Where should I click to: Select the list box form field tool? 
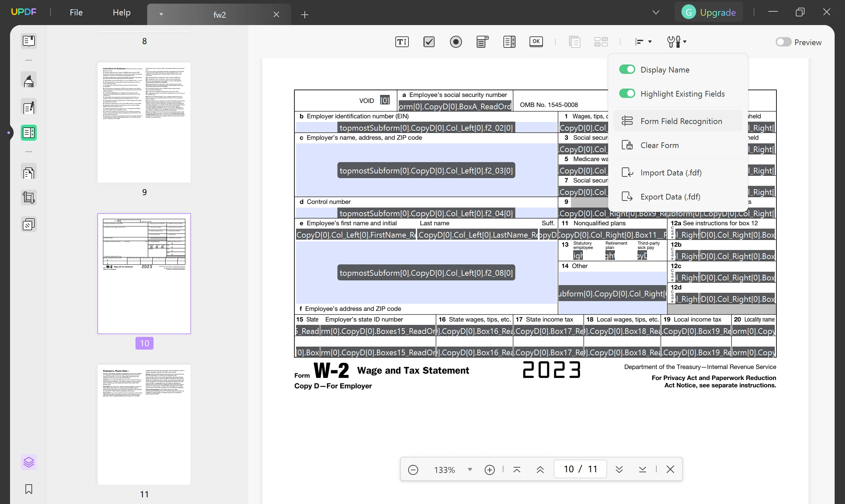(509, 41)
